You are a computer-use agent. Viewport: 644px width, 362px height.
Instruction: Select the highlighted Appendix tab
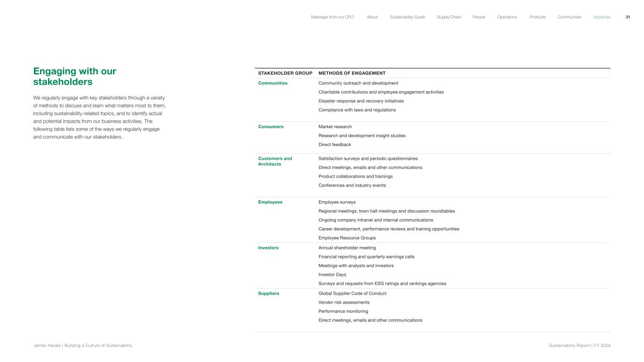tap(602, 17)
